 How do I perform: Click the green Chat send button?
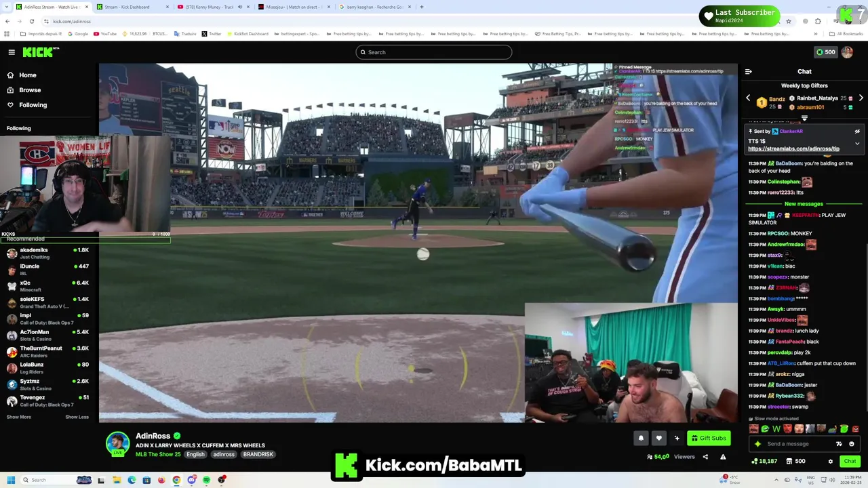(x=850, y=462)
